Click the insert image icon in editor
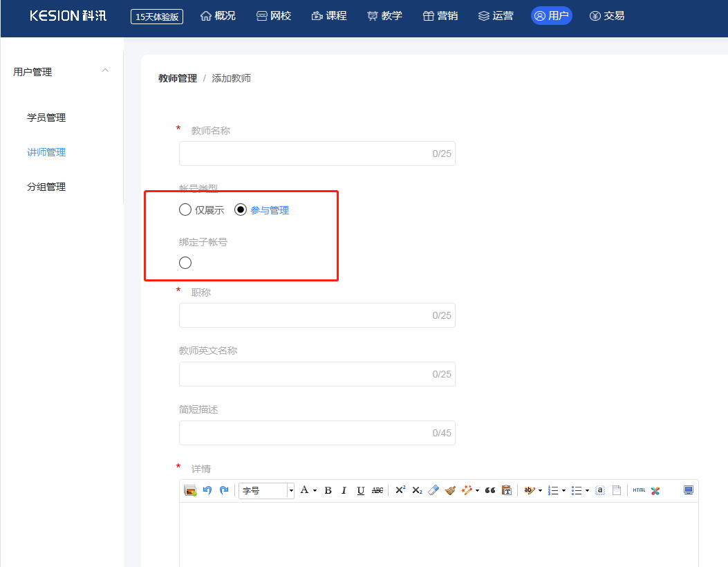 [x=190, y=490]
